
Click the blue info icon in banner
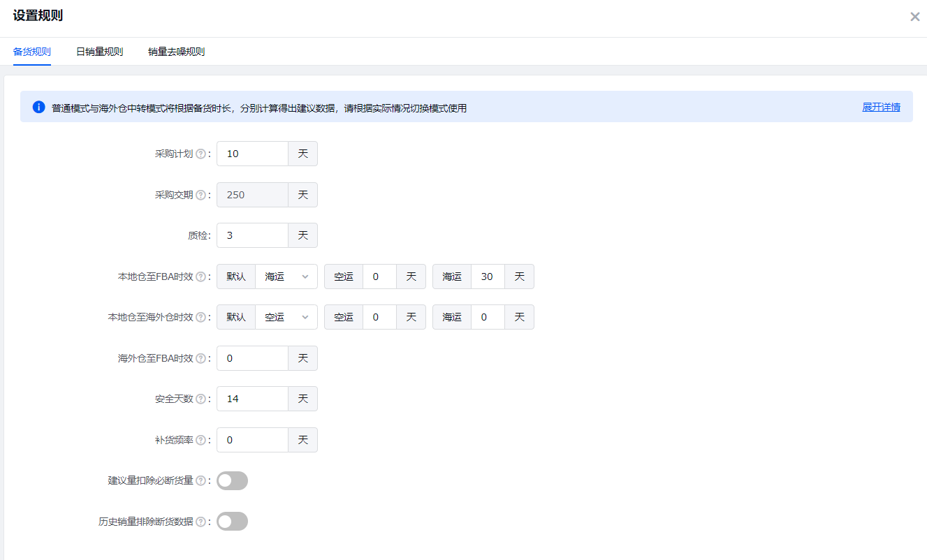tap(38, 108)
